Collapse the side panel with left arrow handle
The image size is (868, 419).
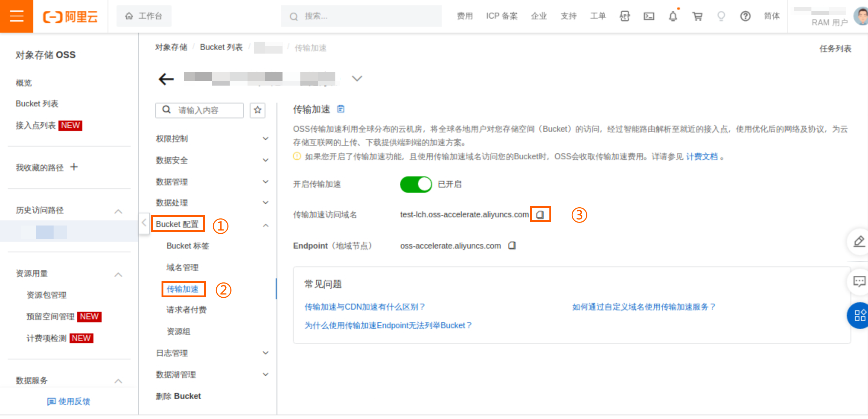pyautogui.click(x=144, y=223)
